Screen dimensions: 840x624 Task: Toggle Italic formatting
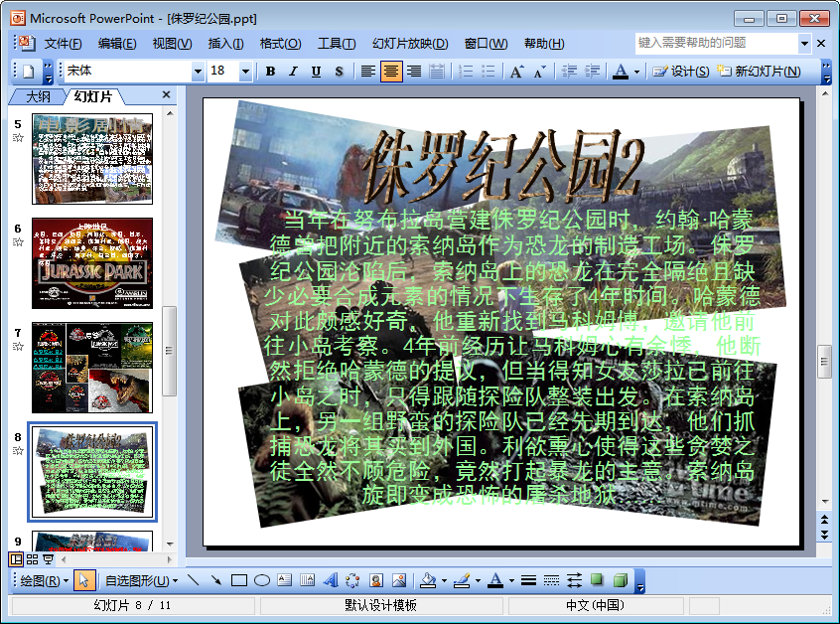pos(293,71)
